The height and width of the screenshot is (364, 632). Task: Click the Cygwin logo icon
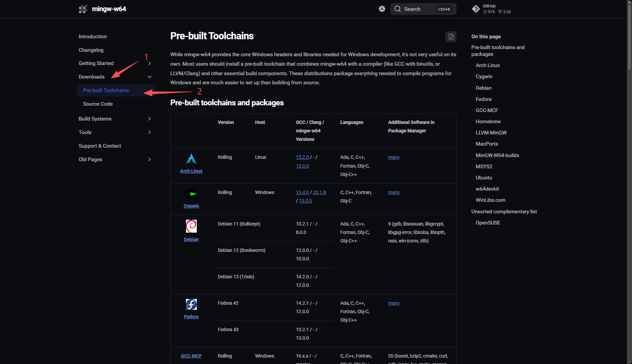tap(191, 194)
